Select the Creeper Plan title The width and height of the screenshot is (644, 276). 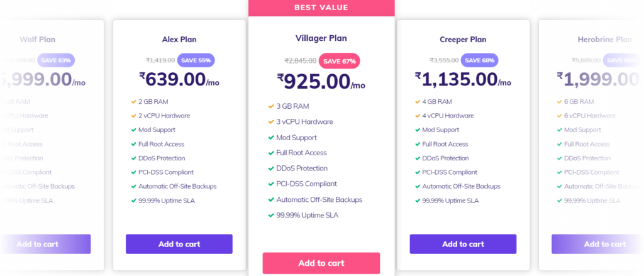click(x=463, y=40)
